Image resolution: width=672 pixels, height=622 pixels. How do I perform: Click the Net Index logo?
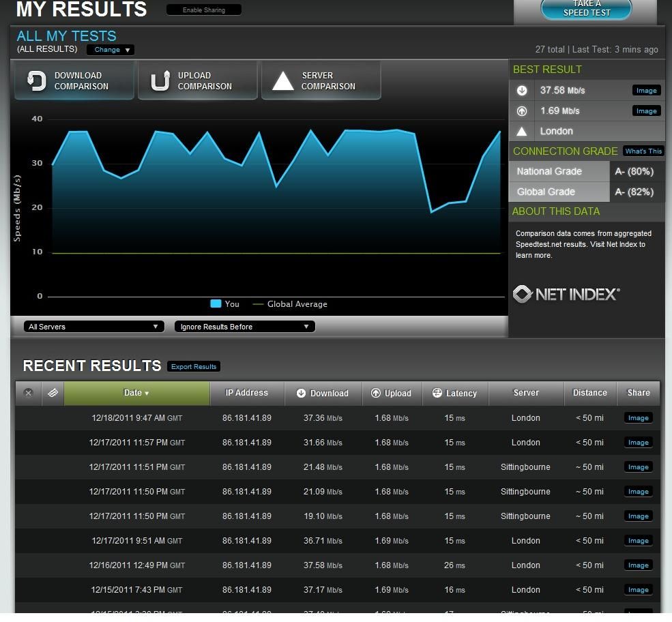coord(565,293)
